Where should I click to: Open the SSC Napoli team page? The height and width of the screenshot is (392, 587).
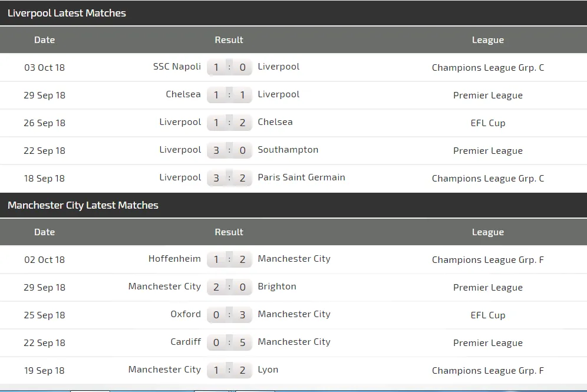[x=177, y=67]
